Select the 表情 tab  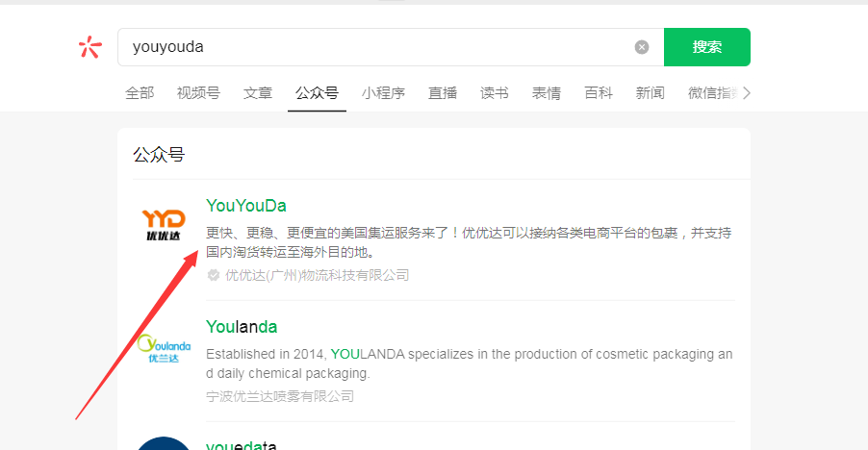coord(547,93)
